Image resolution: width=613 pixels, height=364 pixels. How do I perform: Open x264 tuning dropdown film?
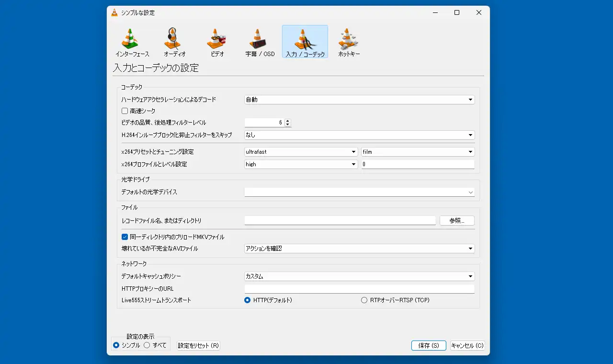coord(418,152)
